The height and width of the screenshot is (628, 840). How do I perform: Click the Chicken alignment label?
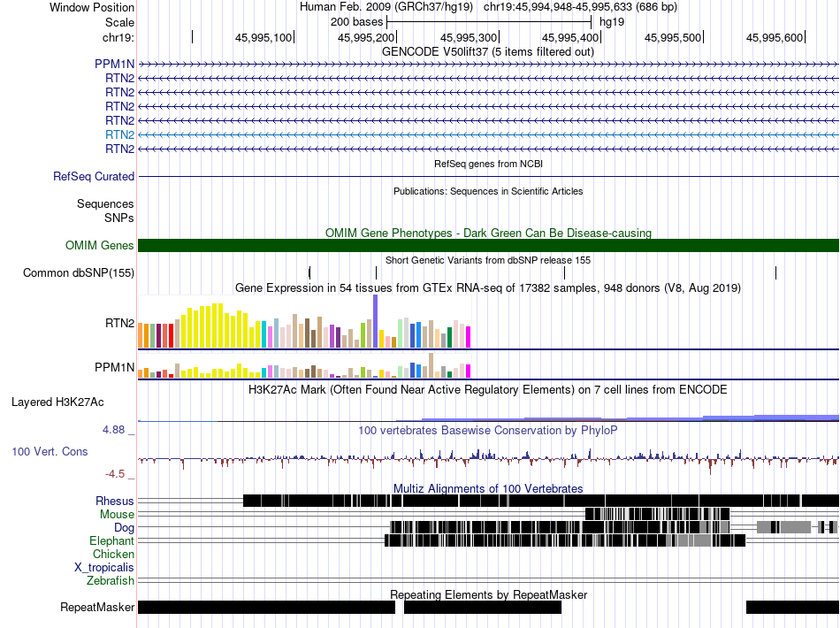click(113, 554)
